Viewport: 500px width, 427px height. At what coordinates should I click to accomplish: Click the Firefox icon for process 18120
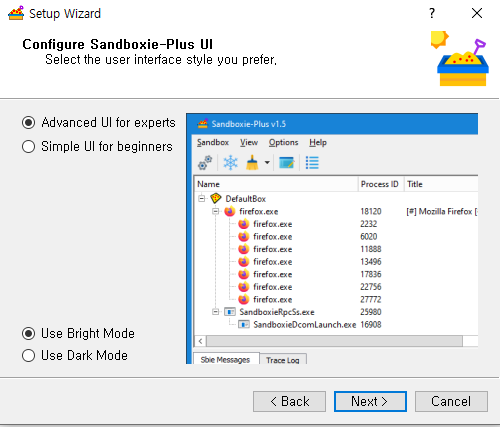tap(230, 211)
